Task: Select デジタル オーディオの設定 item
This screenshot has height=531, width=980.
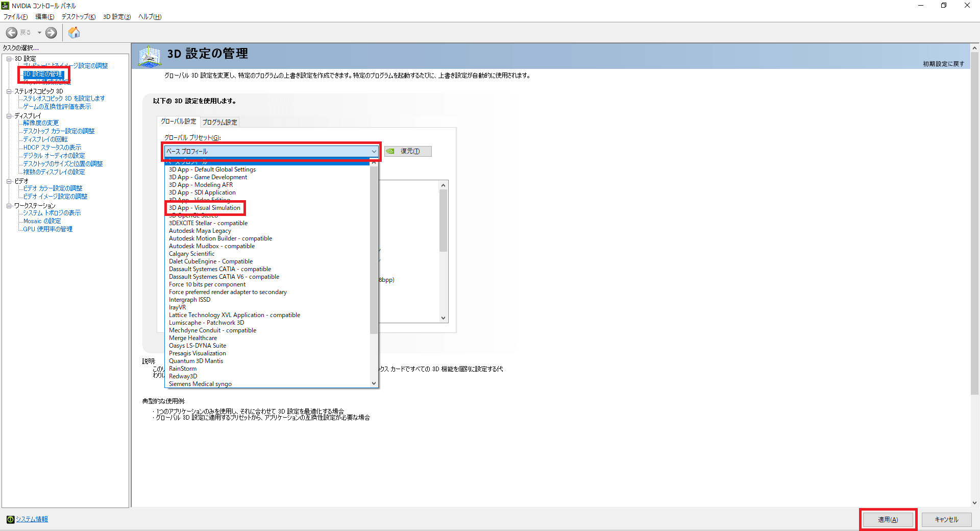Action: pos(54,156)
